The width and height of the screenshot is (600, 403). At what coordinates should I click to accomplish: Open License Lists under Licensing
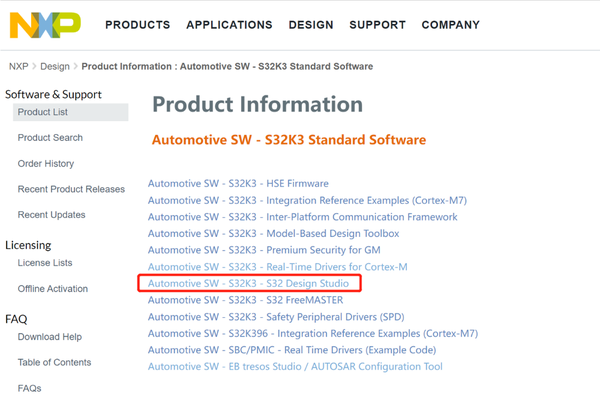pos(45,263)
